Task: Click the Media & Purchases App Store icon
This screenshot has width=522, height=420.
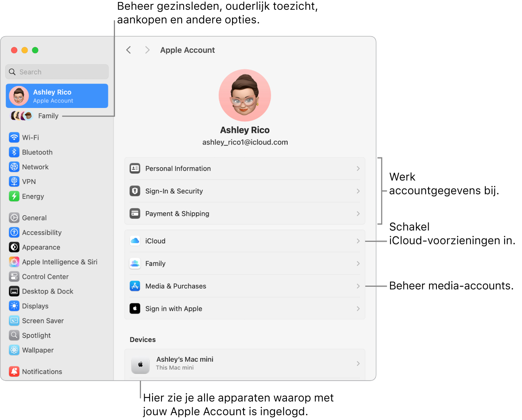Action: click(135, 286)
